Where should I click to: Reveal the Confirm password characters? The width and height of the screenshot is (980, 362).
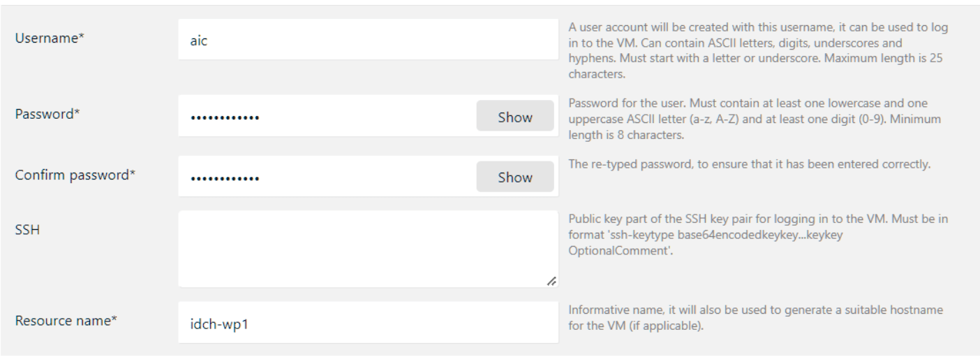515,178
